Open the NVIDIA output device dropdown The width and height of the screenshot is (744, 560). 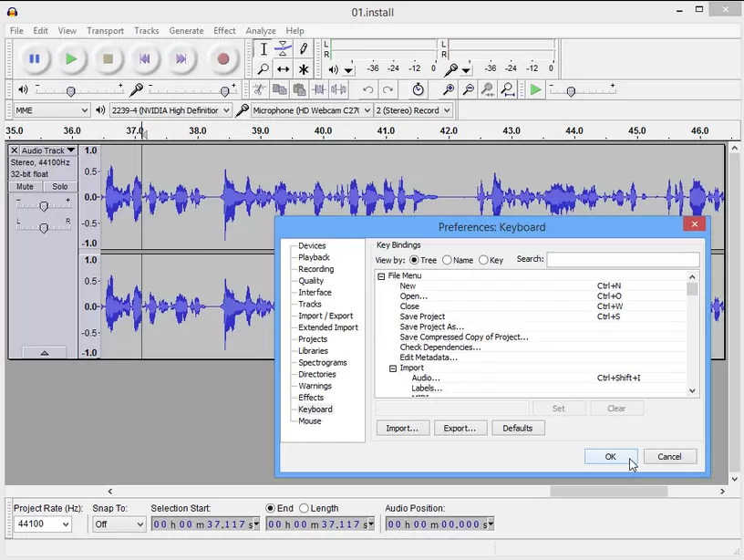(x=170, y=110)
